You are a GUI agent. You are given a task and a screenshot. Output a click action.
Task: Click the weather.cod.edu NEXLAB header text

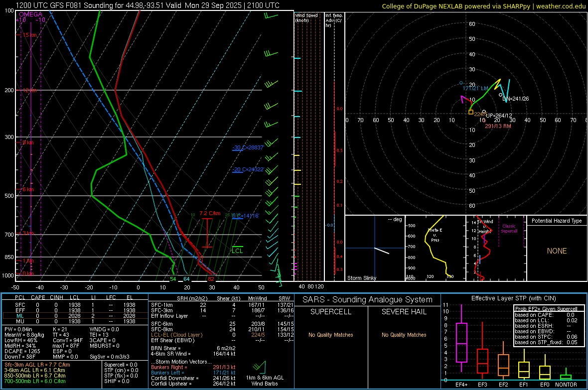coord(484,6)
